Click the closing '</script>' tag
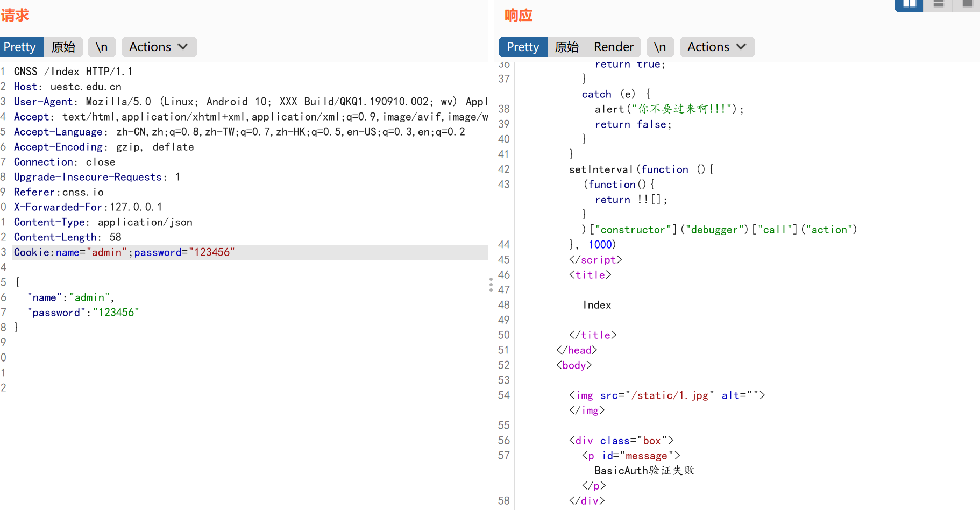 (595, 260)
